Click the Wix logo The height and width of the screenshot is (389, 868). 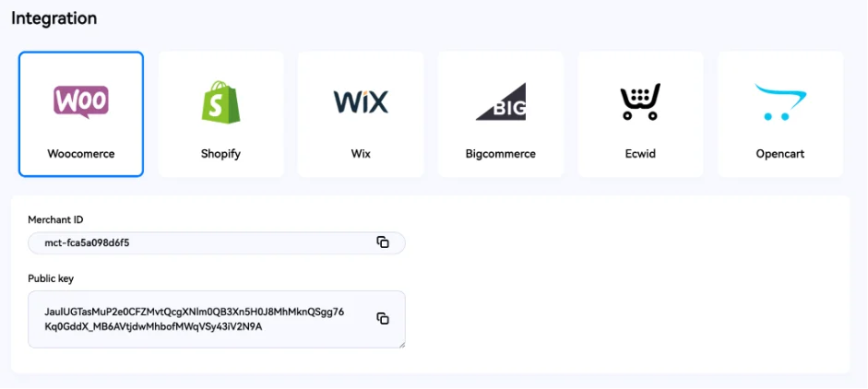click(x=361, y=101)
